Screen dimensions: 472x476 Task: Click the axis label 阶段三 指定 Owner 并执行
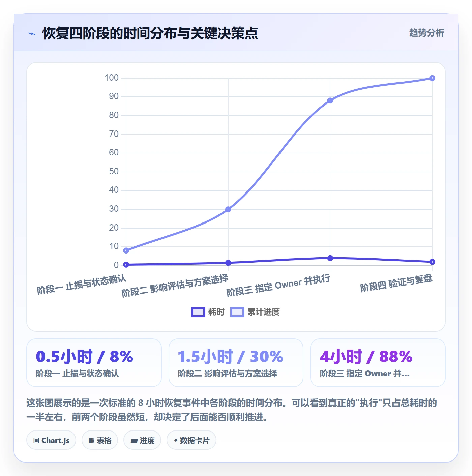[278, 285]
